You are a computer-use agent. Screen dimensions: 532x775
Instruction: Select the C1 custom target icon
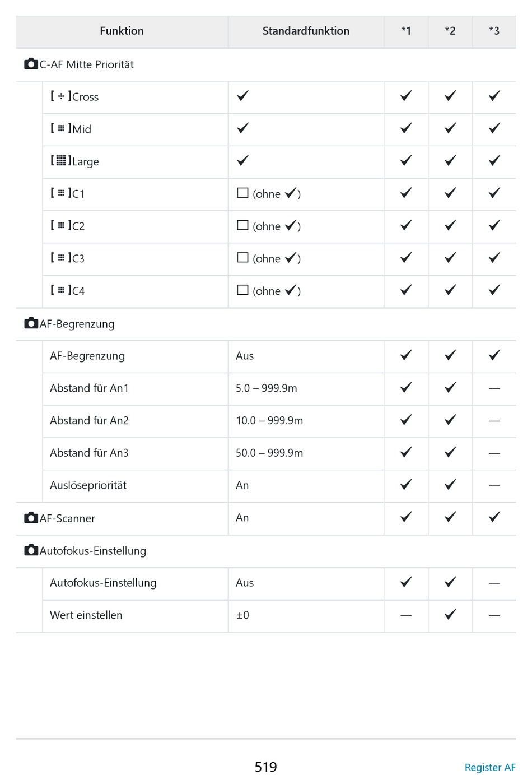[x=61, y=193]
